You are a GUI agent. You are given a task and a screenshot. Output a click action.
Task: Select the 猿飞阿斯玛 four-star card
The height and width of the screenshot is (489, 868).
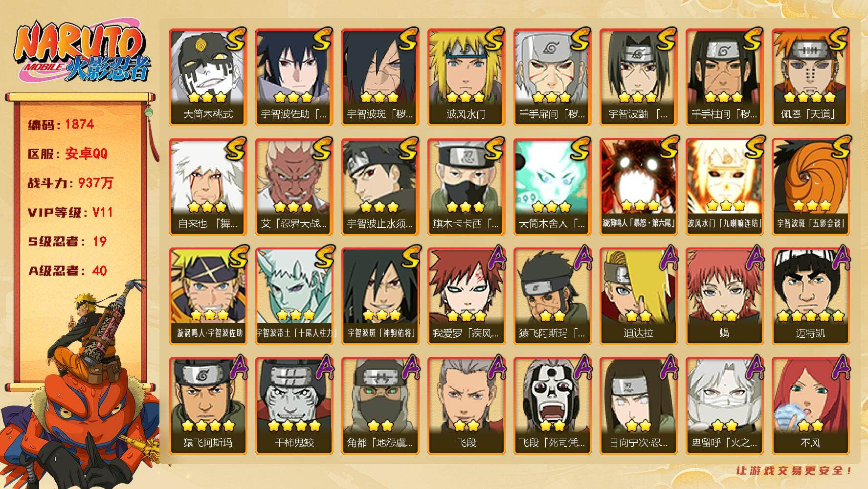[x=208, y=406]
